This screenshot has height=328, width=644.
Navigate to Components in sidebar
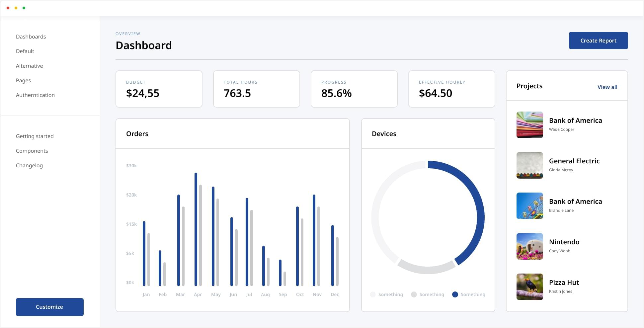[x=32, y=151]
